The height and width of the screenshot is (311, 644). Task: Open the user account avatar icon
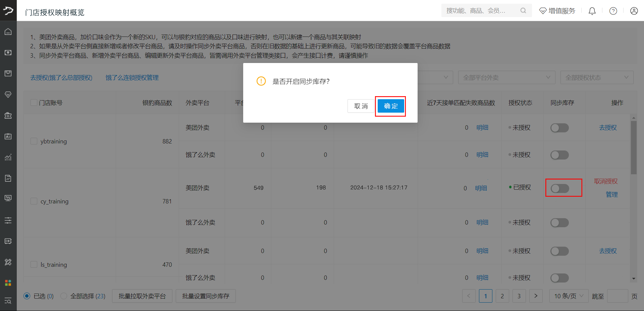coord(634,11)
